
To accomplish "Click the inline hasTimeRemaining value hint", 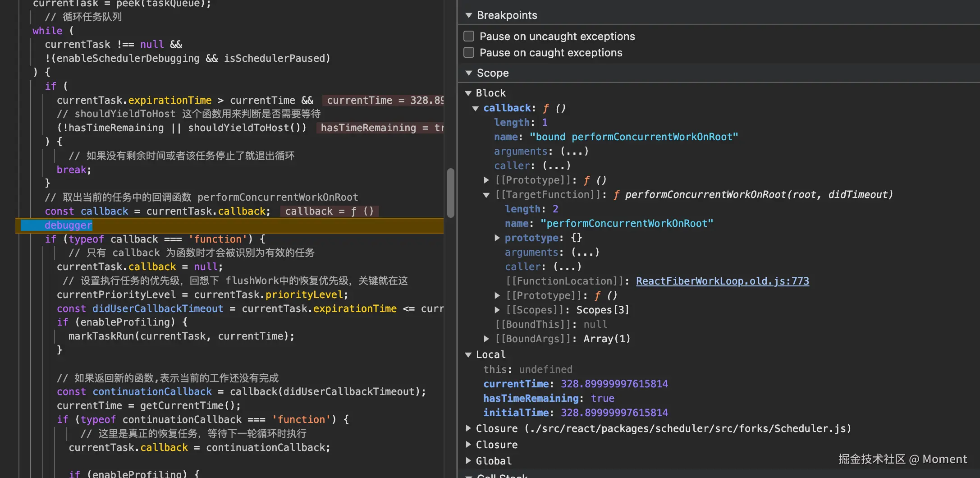I will click(380, 128).
